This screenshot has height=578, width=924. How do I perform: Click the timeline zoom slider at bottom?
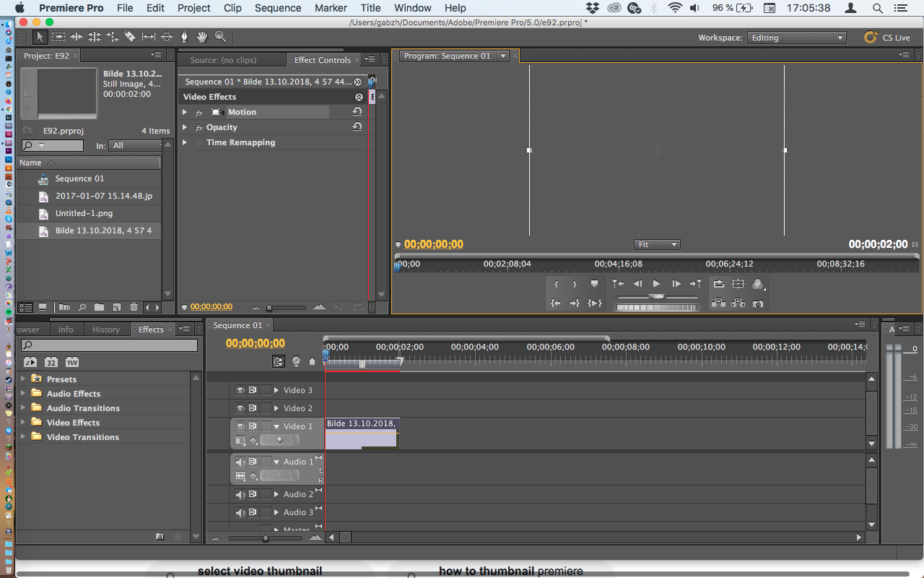(265, 538)
